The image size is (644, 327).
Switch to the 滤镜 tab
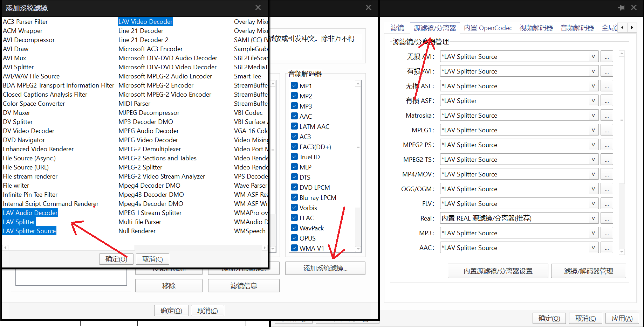coord(397,28)
